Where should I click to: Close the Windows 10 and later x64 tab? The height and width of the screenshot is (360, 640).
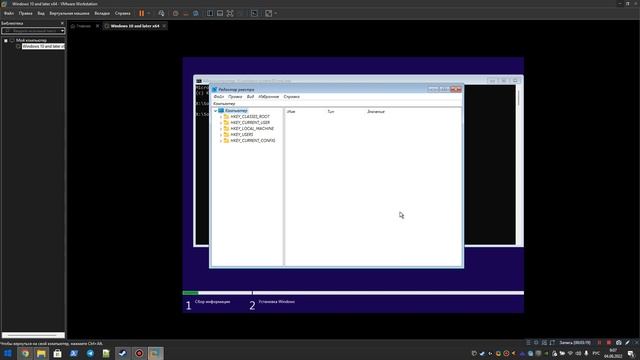pyautogui.click(x=164, y=26)
